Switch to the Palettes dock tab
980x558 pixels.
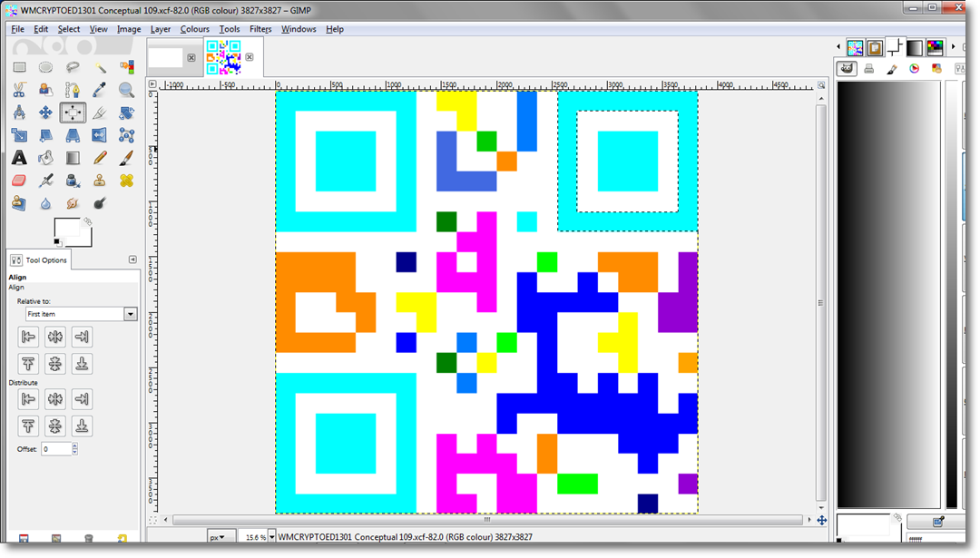point(935,47)
